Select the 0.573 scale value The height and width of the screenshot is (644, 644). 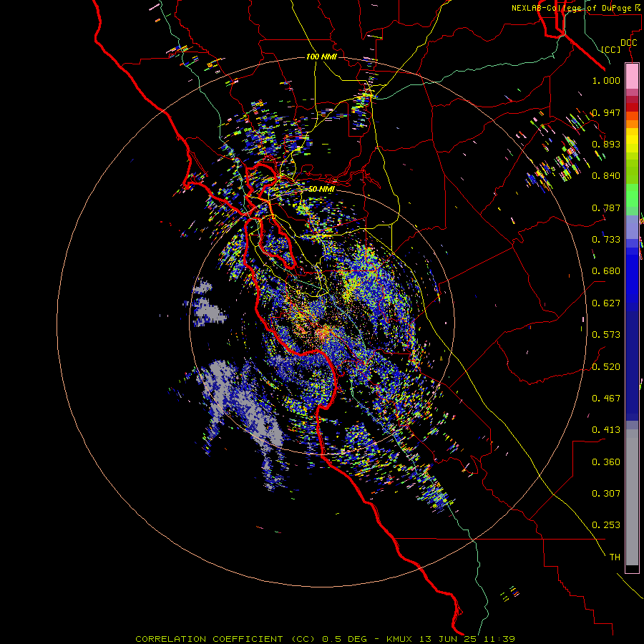[606, 335]
